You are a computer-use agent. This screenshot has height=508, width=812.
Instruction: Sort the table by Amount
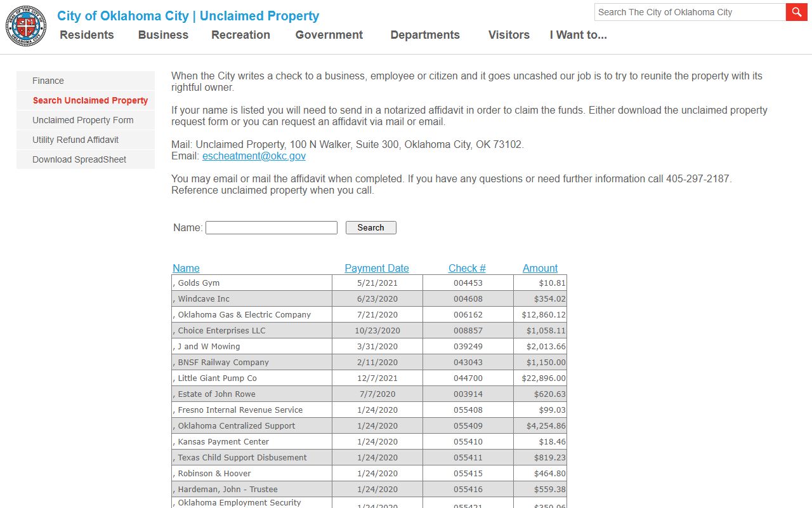point(540,268)
